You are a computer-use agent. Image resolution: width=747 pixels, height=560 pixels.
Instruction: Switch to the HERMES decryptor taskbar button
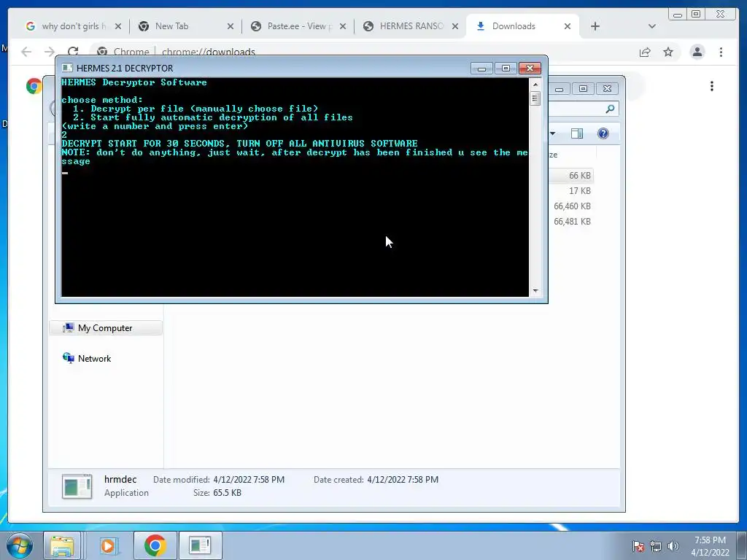point(200,545)
